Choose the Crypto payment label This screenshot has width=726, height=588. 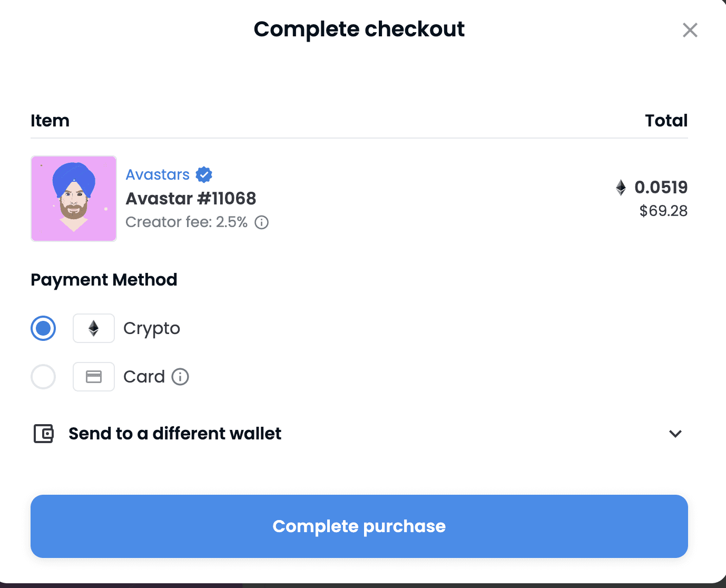point(152,328)
